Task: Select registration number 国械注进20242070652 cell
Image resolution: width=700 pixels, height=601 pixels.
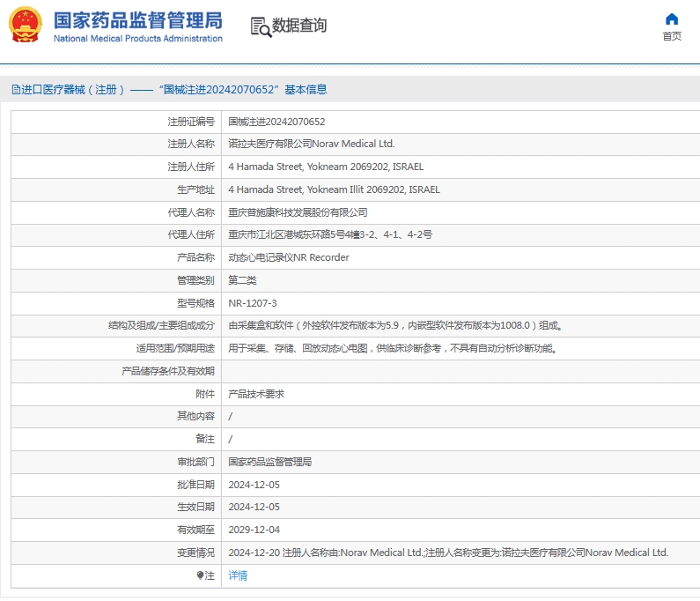Action: tap(276, 122)
